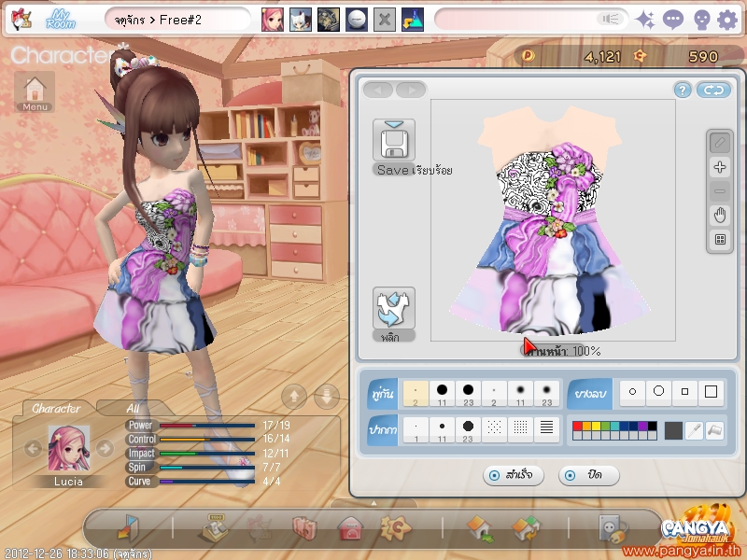Select the soft size 11 brush
Image resolution: width=747 pixels, height=560 pixels.
click(520, 393)
